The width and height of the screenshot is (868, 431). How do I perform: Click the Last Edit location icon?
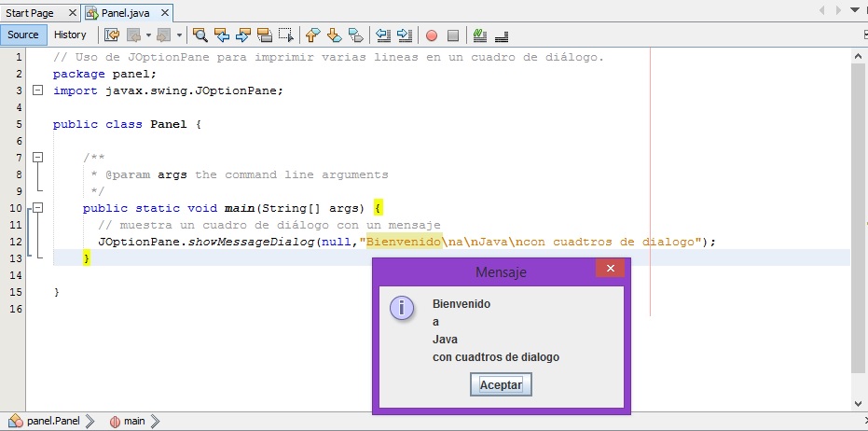point(112,35)
